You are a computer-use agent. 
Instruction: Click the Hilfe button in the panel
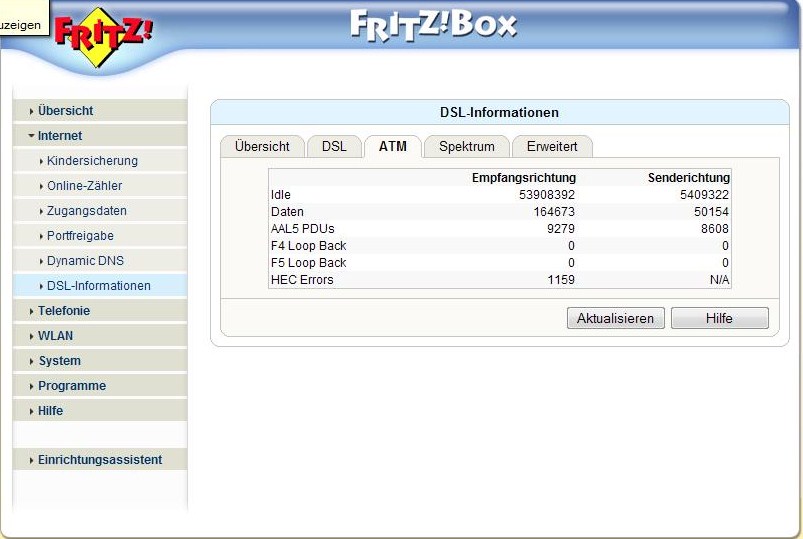(720, 318)
